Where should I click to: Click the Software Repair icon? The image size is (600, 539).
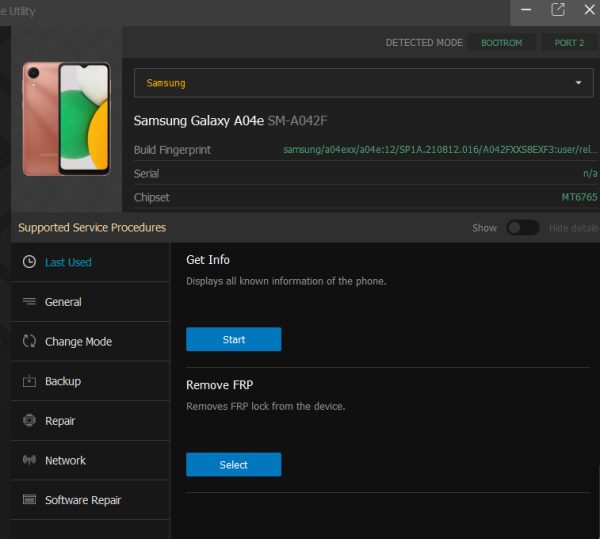29,499
